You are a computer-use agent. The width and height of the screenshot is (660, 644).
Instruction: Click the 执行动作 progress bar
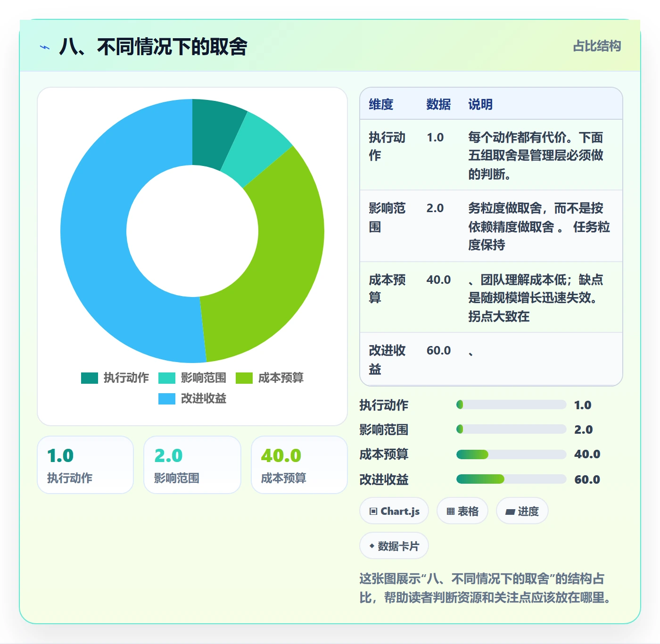511,405
